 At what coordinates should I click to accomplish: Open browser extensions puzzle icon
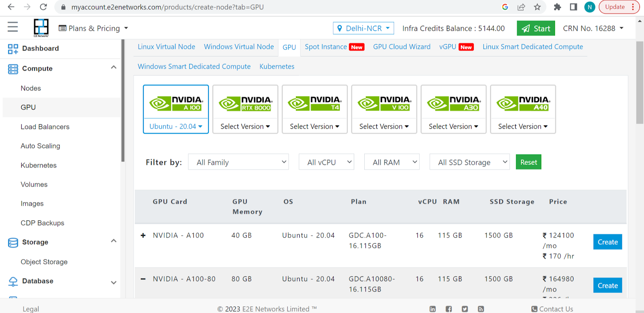[x=557, y=7]
